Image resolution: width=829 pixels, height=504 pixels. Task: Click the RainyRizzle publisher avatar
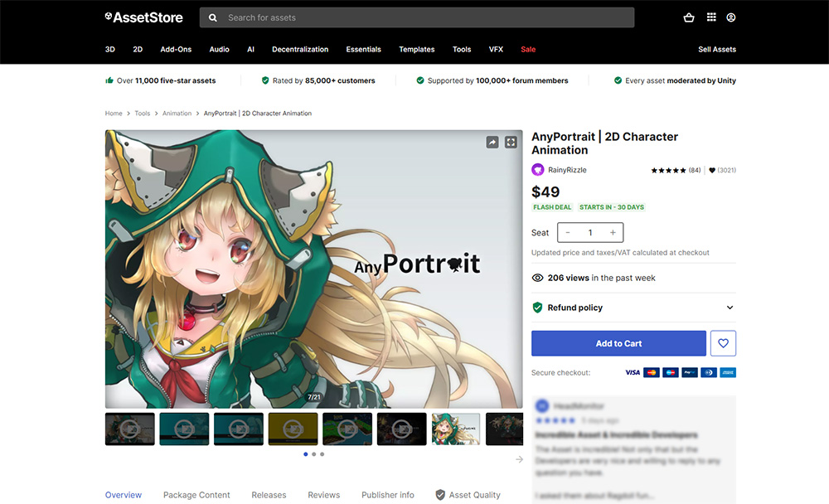click(x=538, y=170)
